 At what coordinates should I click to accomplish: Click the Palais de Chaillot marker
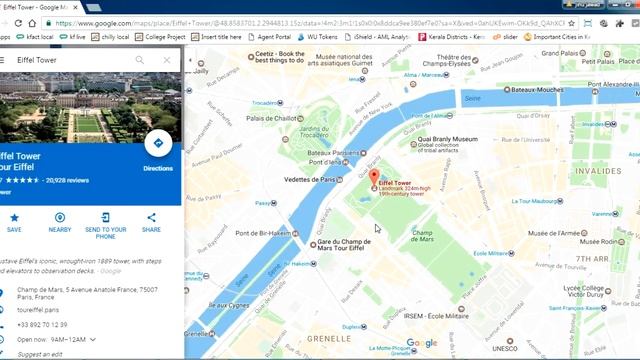pyautogui.click(x=300, y=119)
